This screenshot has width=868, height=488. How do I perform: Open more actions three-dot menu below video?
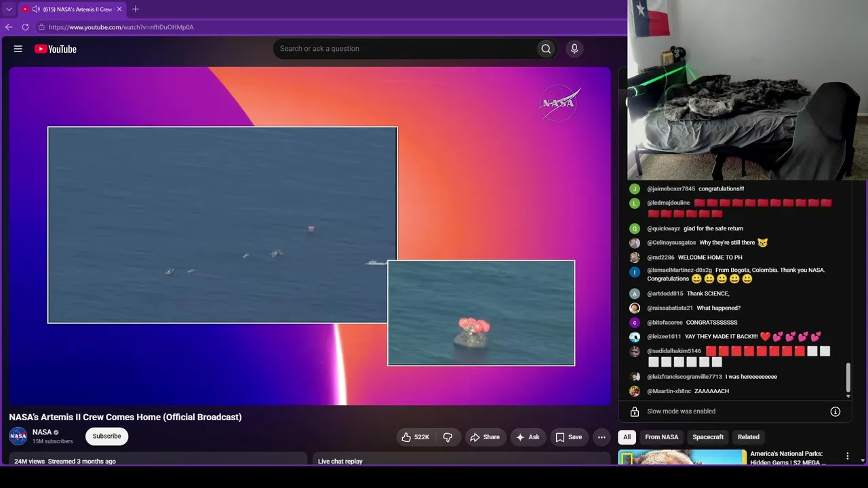(601, 437)
